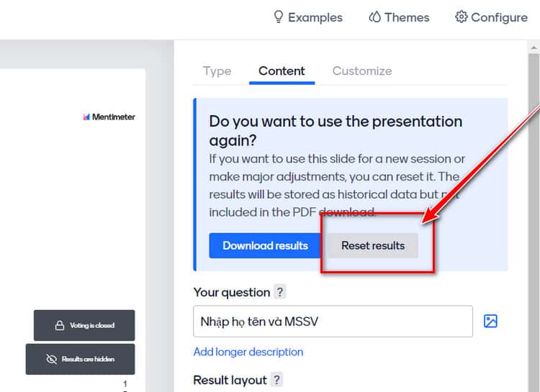This screenshot has height=392, width=540.
Task: Click the Reset results button
Action: 373,245
